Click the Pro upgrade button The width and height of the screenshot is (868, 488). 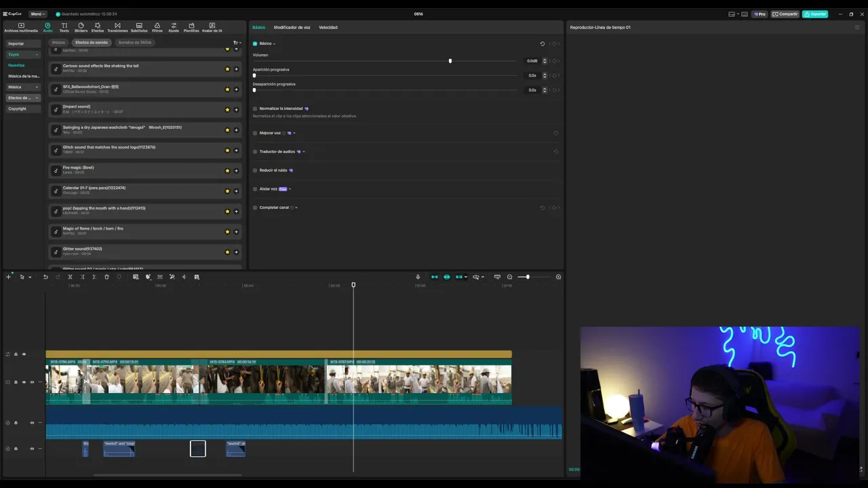759,14
